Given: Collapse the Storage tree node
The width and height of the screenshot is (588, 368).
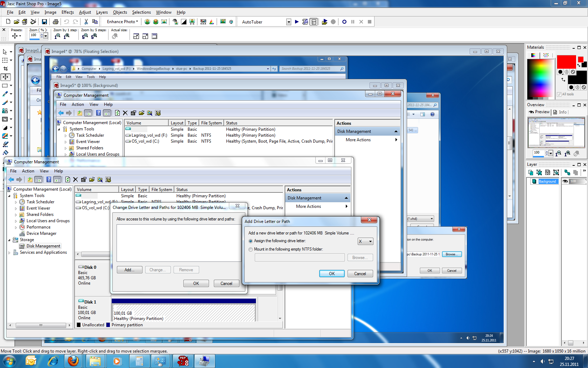Looking at the screenshot, I should click(x=9, y=240).
